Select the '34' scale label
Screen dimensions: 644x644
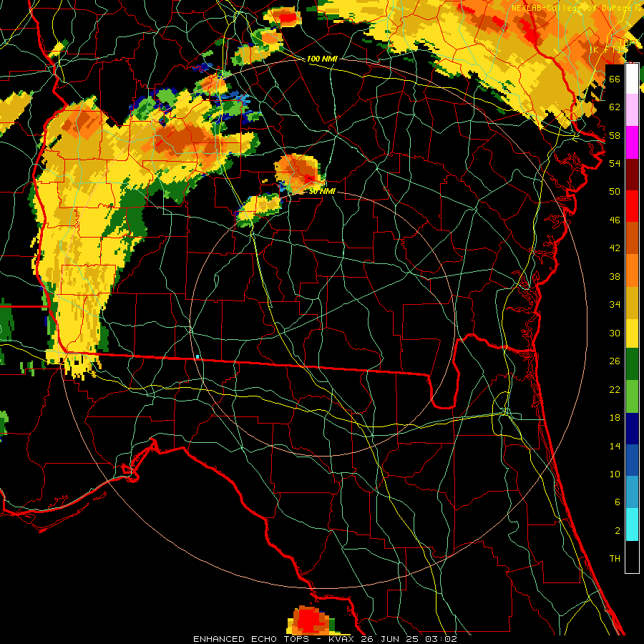click(615, 305)
